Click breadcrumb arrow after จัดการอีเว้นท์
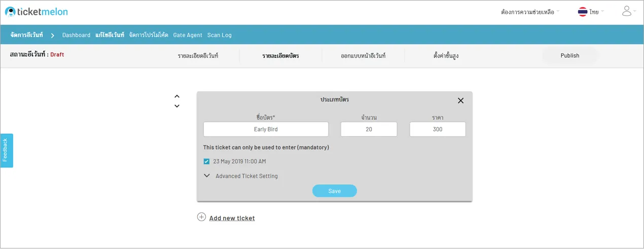Screen dimensions: 644x249 [x=53, y=35]
